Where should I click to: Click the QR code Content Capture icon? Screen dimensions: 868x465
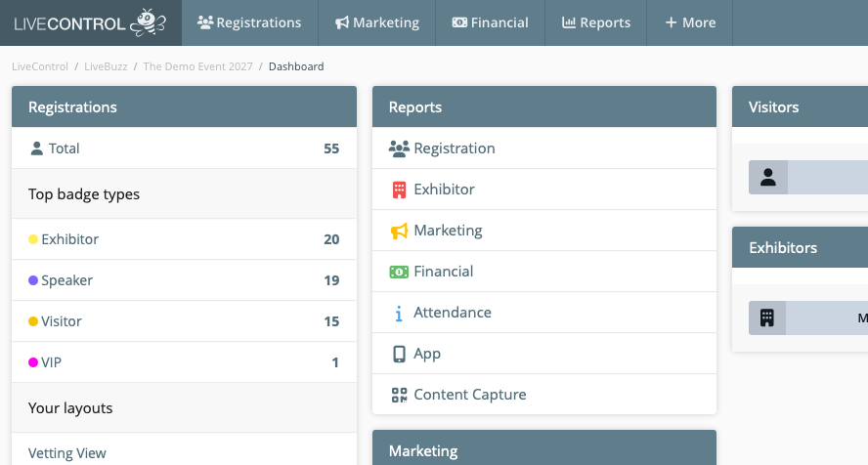[399, 395]
